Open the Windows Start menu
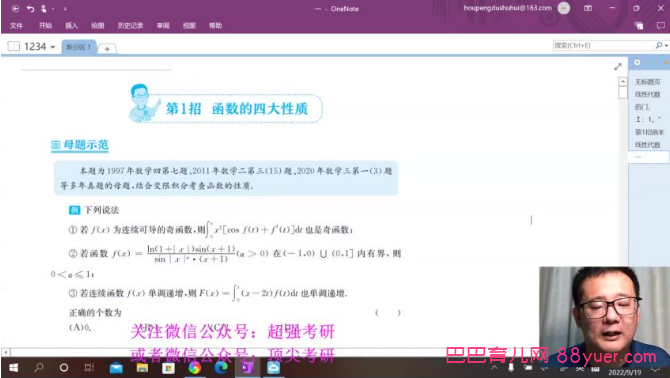The image size is (670, 378). tap(13, 368)
